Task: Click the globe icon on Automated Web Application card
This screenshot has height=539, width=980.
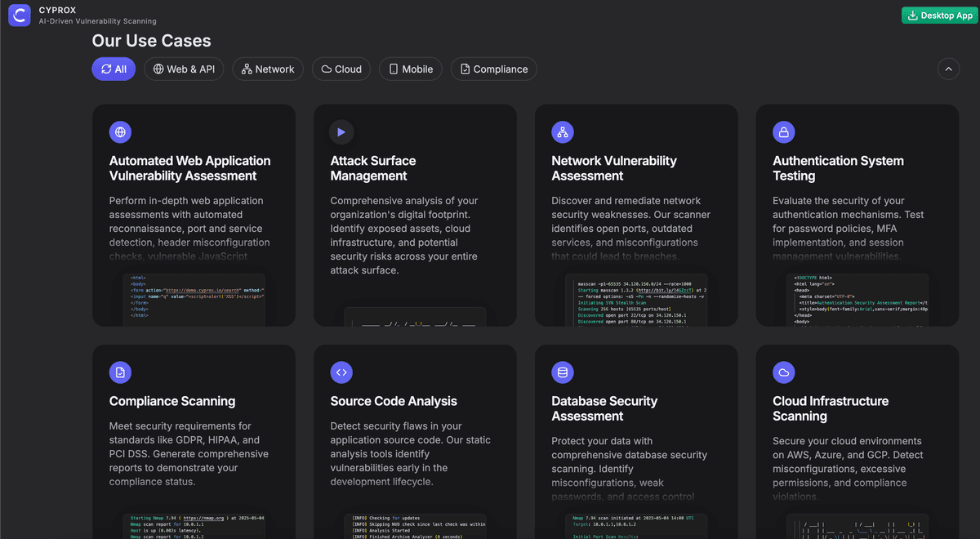Action: pos(120,132)
